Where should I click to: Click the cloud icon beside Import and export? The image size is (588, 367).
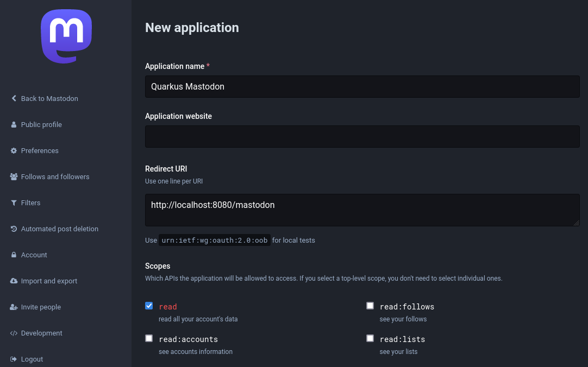(14, 281)
